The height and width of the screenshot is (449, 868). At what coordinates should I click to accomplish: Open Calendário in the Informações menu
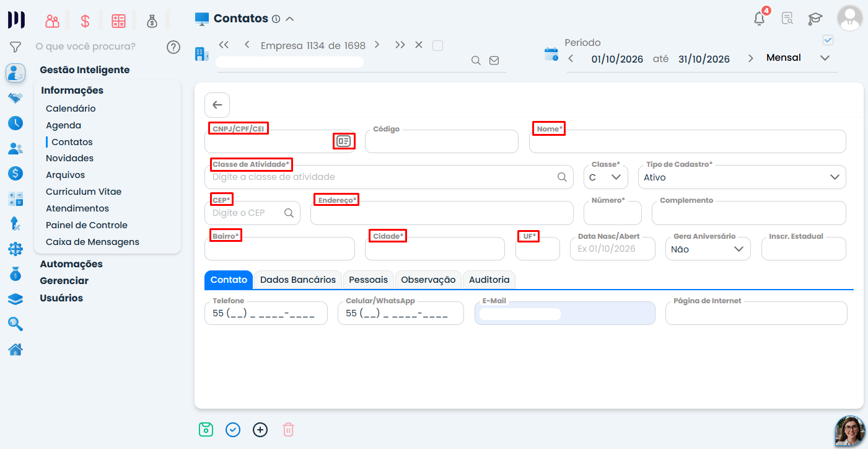[x=71, y=109]
